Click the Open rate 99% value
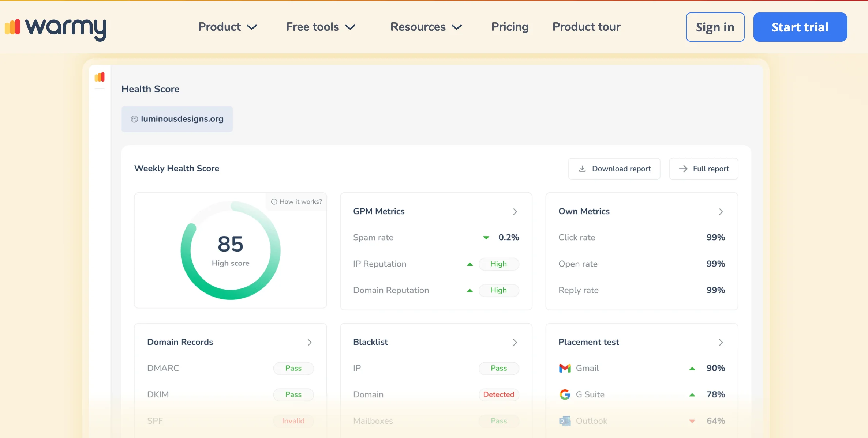This screenshot has width=868, height=438. coord(715,264)
